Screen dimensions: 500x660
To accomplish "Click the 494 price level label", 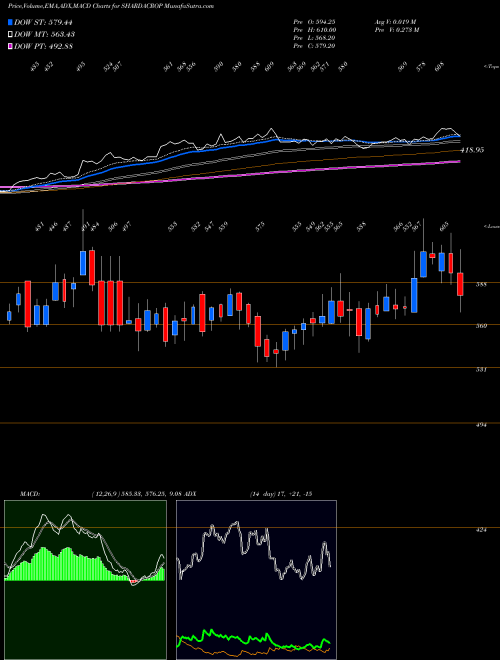I will coord(481,425).
